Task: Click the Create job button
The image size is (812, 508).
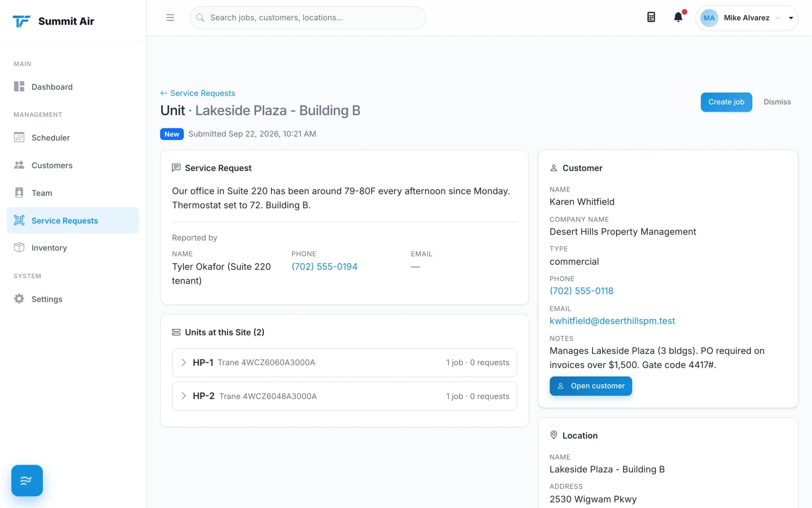Action: (x=726, y=102)
